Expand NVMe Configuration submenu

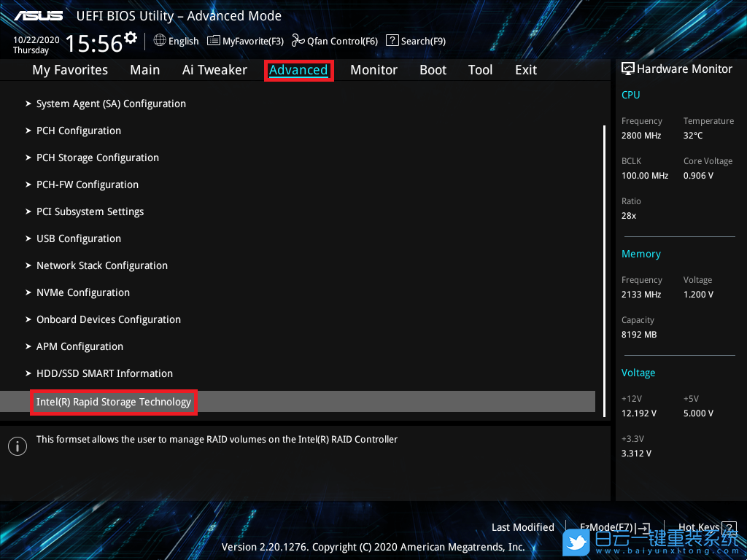[82, 292]
